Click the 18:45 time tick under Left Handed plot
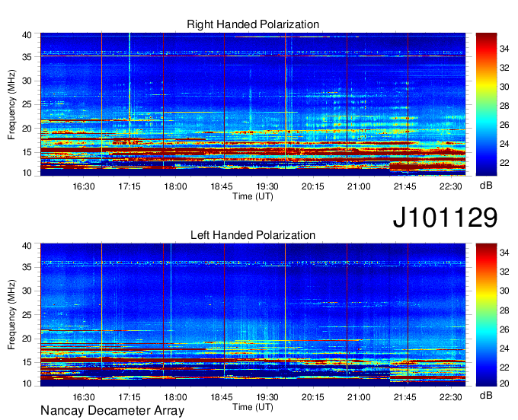Screen dimensions: 518x420 [222, 397]
